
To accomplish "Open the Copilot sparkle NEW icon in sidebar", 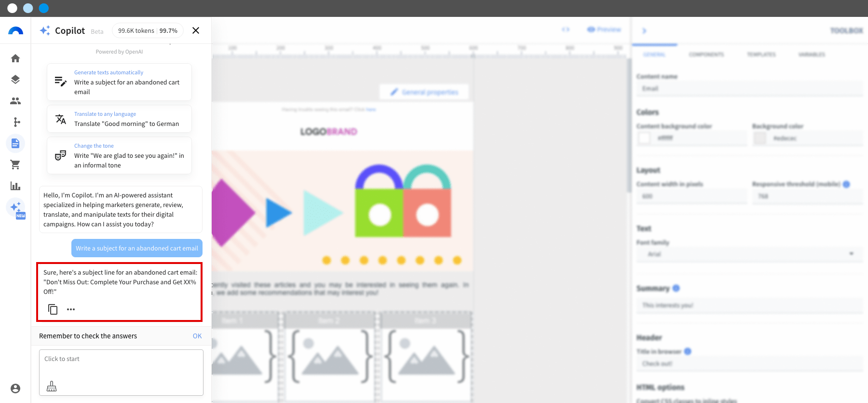I will click(16, 208).
